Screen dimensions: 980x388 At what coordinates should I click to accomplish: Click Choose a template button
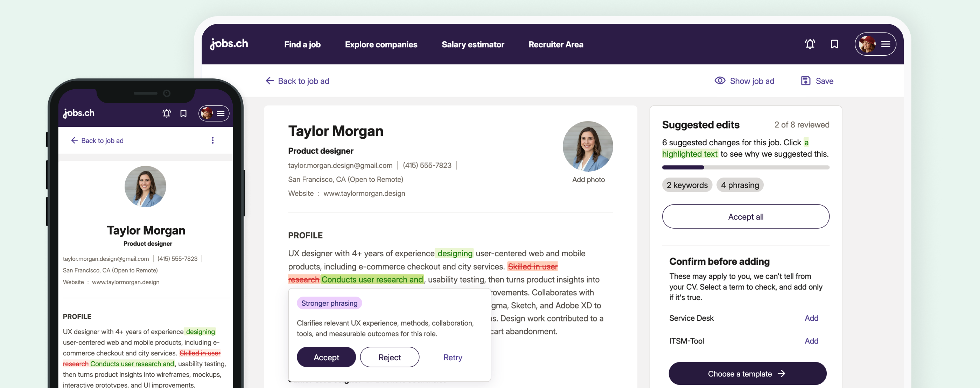coord(747,374)
